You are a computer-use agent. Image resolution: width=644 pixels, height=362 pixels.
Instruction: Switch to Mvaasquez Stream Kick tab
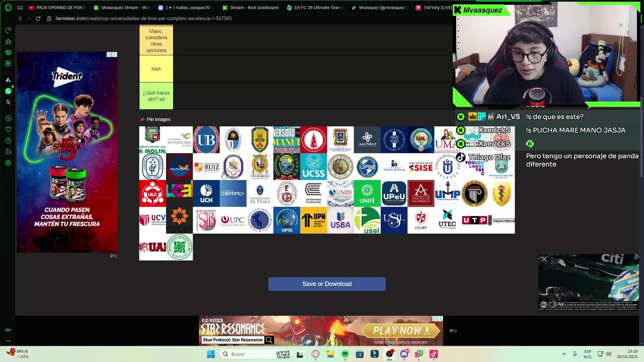click(x=121, y=8)
